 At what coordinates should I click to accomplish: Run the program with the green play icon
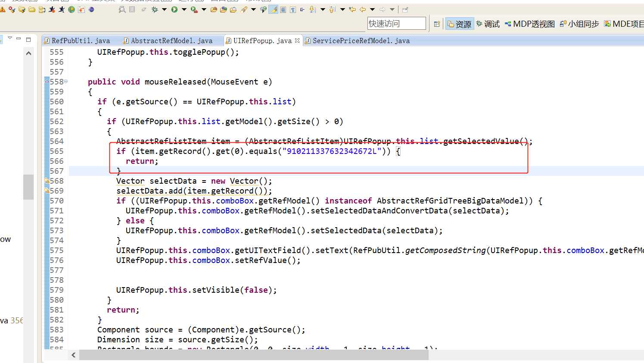pyautogui.click(x=174, y=9)
